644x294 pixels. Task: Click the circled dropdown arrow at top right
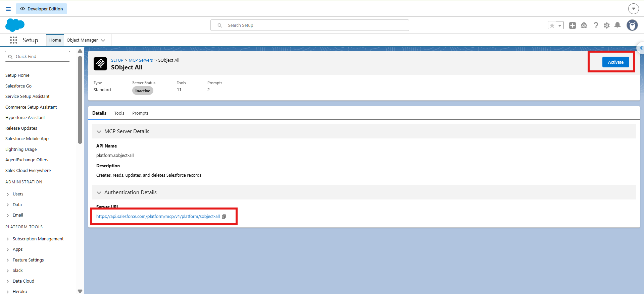pos(634,9)
